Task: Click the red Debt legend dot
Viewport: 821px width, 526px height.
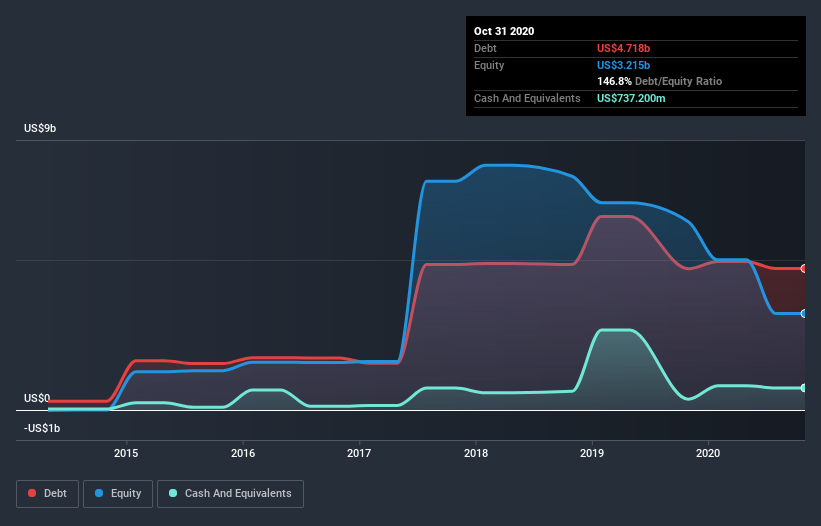Action: 32,493
